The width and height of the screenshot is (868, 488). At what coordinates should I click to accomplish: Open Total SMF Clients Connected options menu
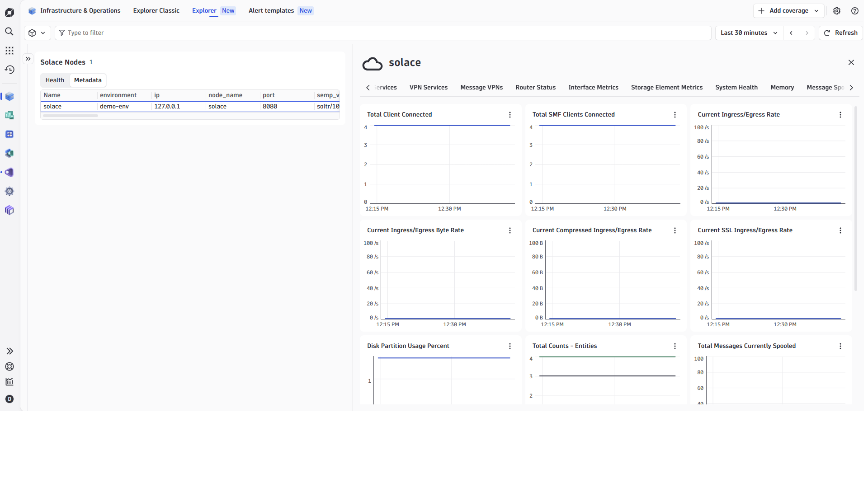tap(675, 115)
